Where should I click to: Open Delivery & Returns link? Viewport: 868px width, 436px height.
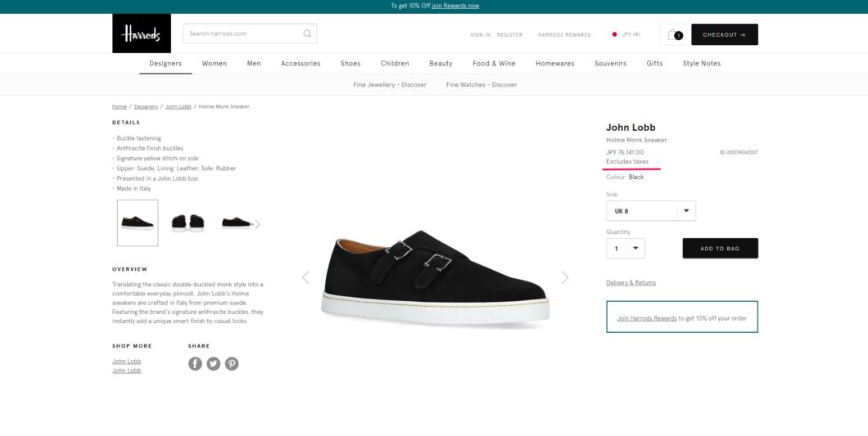[x=631, y=283]
